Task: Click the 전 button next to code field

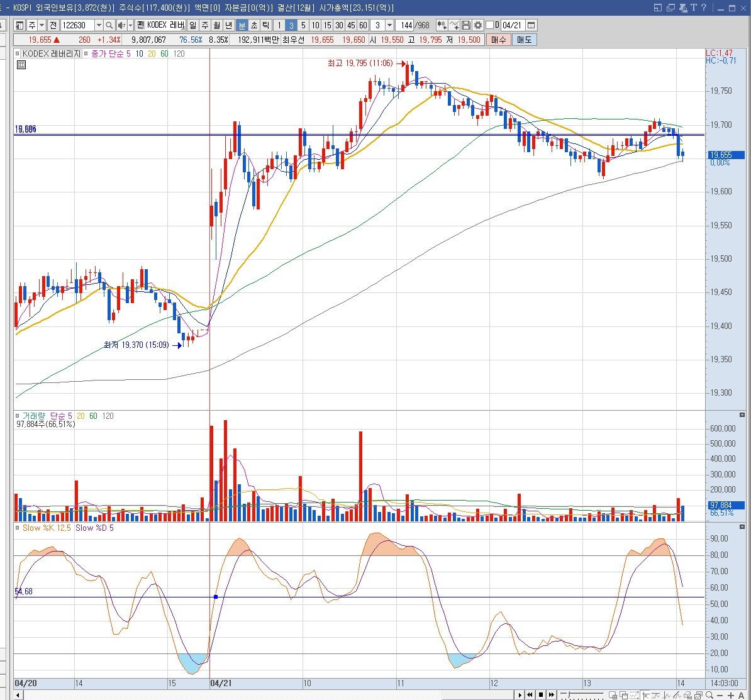Action: pyautogui.click(x=53, y=25)
